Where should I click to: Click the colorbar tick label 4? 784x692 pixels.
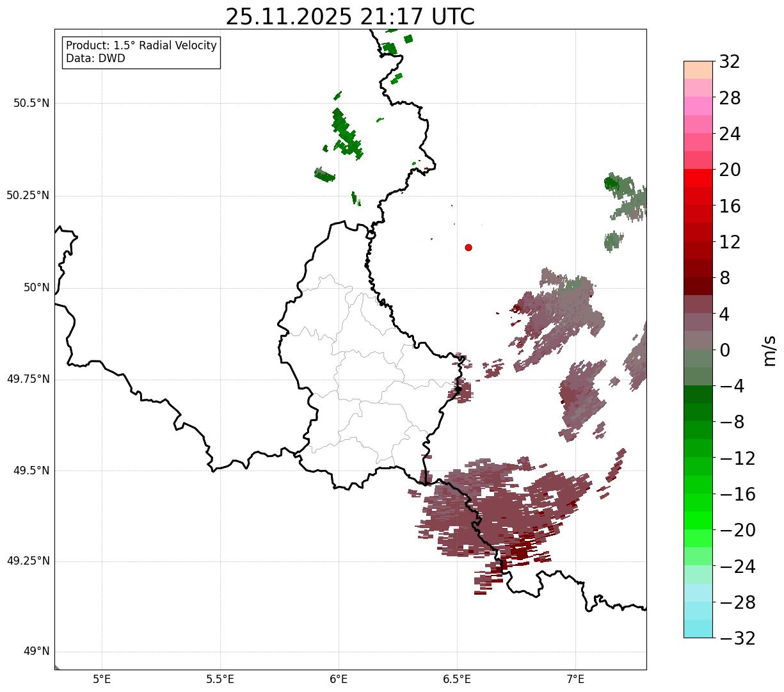724,314
